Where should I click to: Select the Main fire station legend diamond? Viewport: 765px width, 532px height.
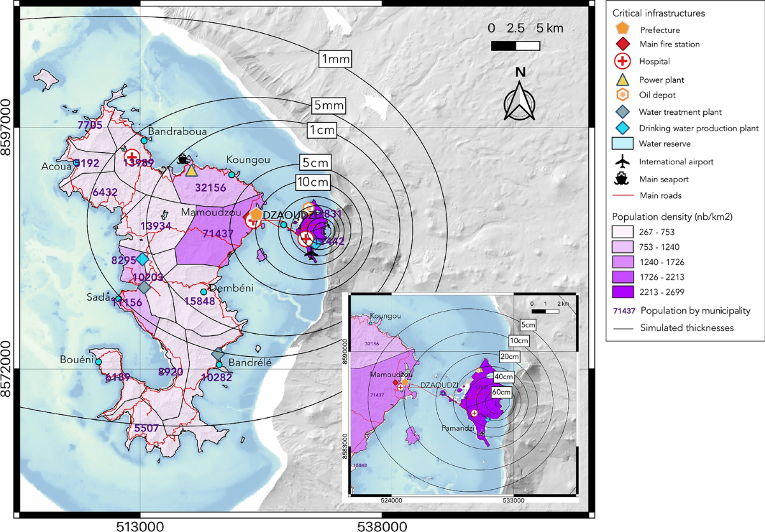pos(623,44)
